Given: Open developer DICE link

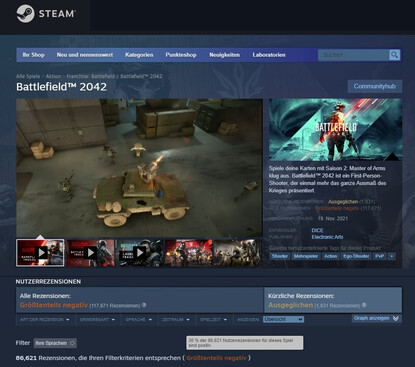Looking at the screenshot, I should tap(317, 230).
